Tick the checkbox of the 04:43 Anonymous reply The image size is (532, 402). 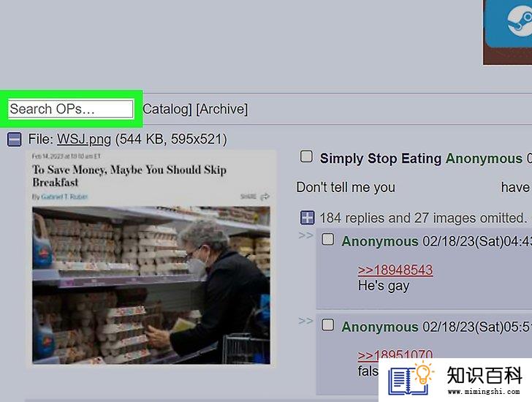(x=327, y=239)
